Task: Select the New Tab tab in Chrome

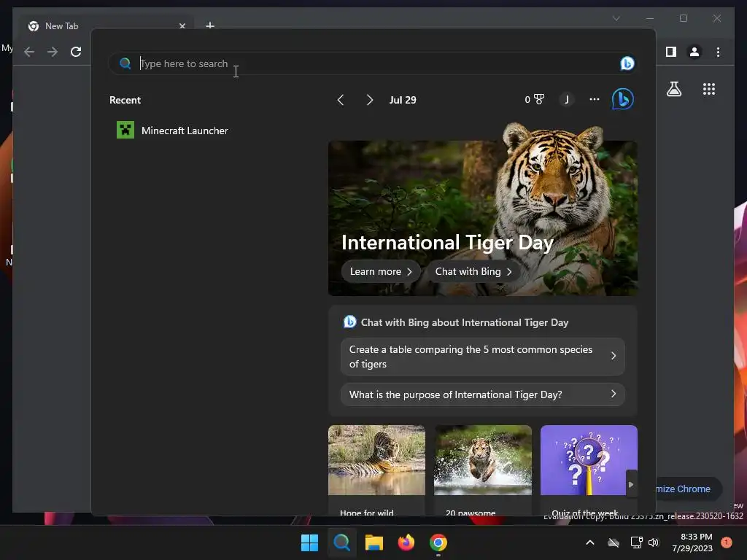Action: (x=105, y=26)
